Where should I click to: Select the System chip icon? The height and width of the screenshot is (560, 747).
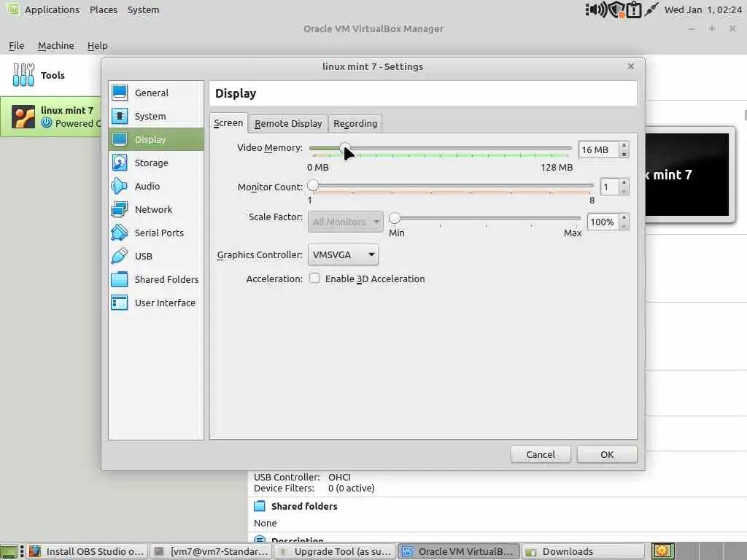[x=120, y=116]
